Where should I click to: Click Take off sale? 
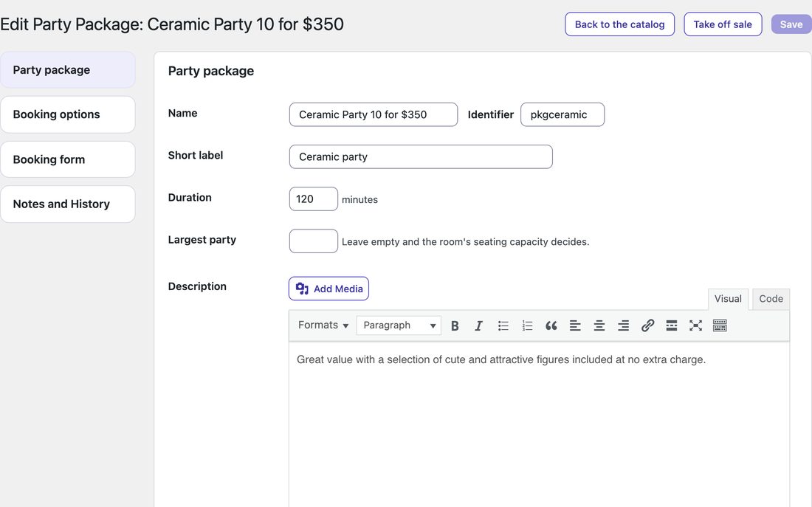pos(723,24)
